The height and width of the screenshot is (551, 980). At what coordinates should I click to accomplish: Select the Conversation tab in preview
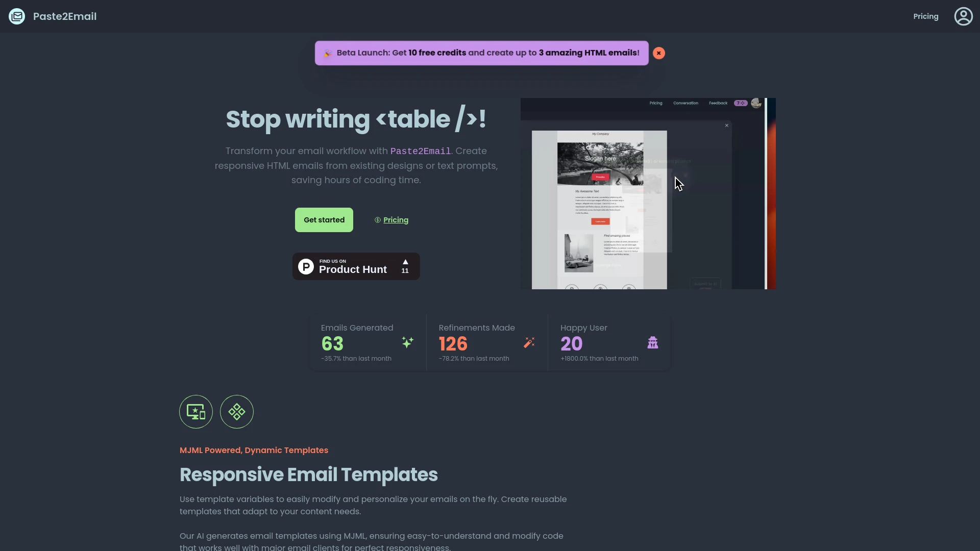pyautogui.click(x=686, y=104)
